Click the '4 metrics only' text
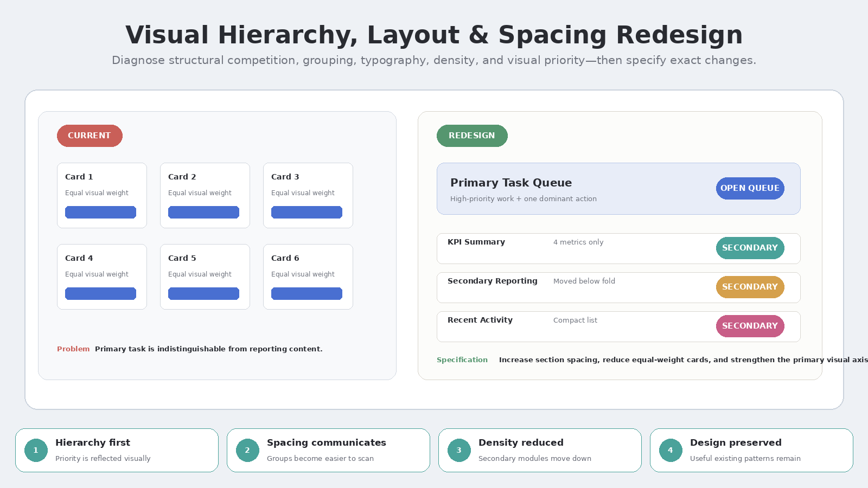 click(x=578, y=242)
